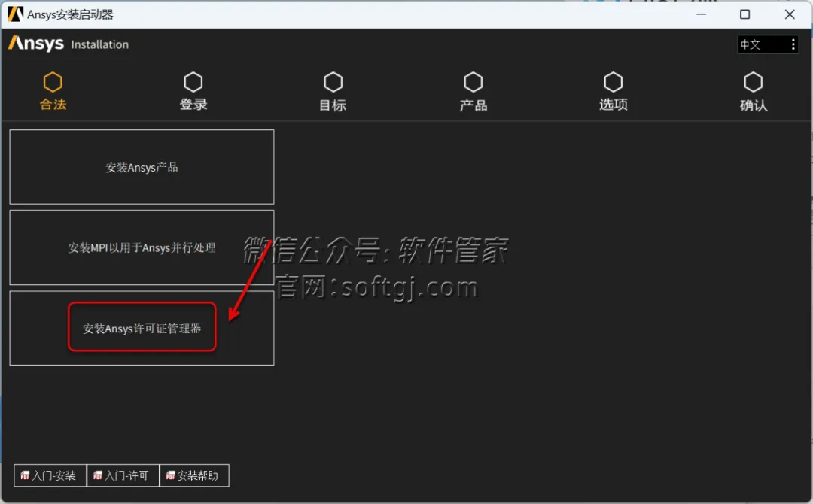Click the Ansys logo in the header
813x504 pixels.
click(36, 44)
